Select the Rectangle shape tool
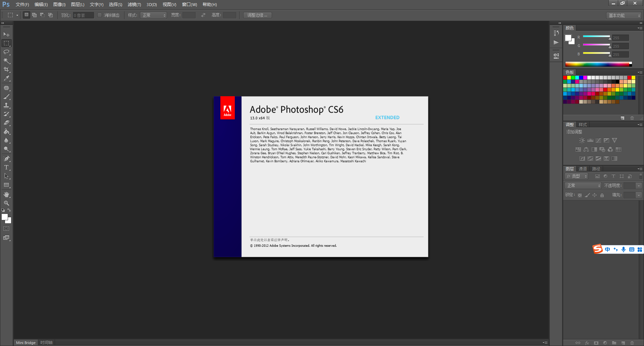Screen dimensions: 644x346 [x=6, y=185]
